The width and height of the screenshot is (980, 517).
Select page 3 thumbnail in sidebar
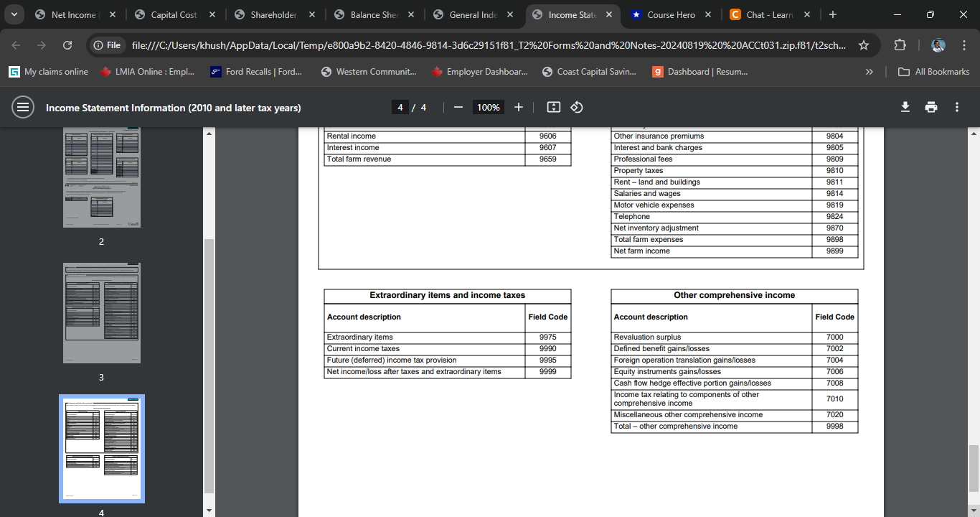[101, 313]
